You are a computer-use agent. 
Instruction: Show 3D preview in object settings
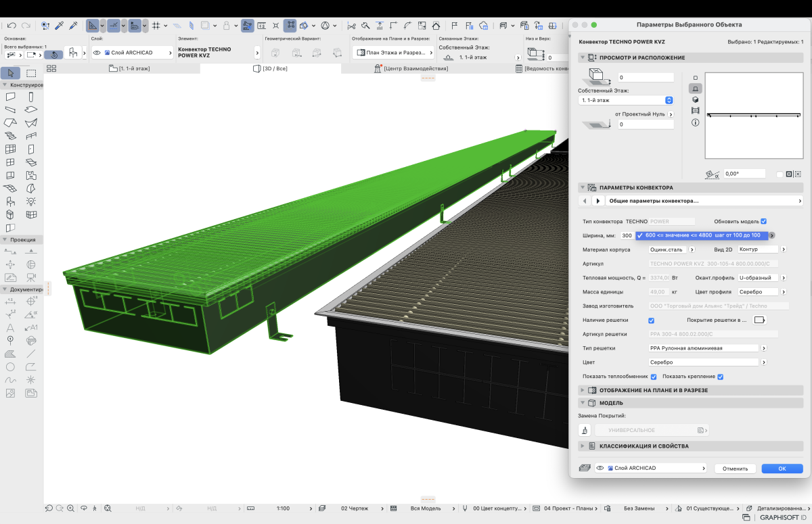pyautogui.click(x=695, y=99)
